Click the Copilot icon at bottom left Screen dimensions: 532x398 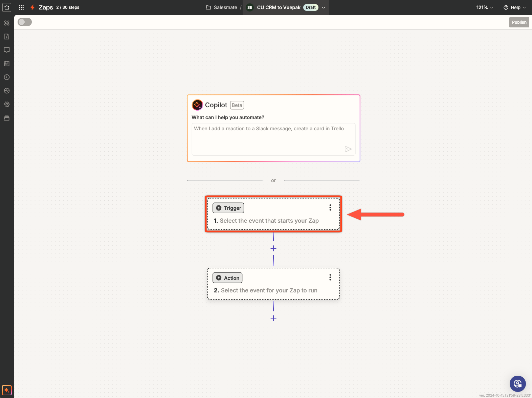pos(7,390)
